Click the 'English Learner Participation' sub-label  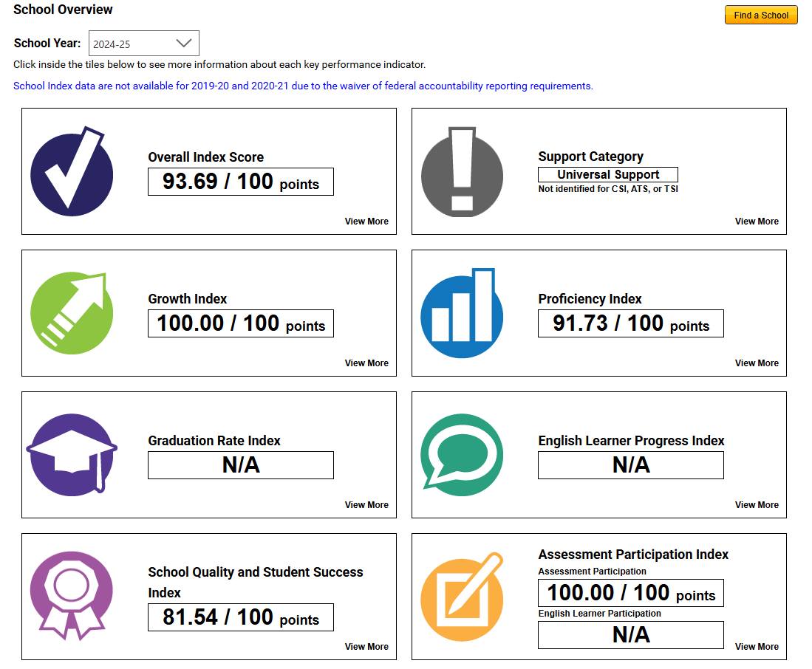pos(599,613)
